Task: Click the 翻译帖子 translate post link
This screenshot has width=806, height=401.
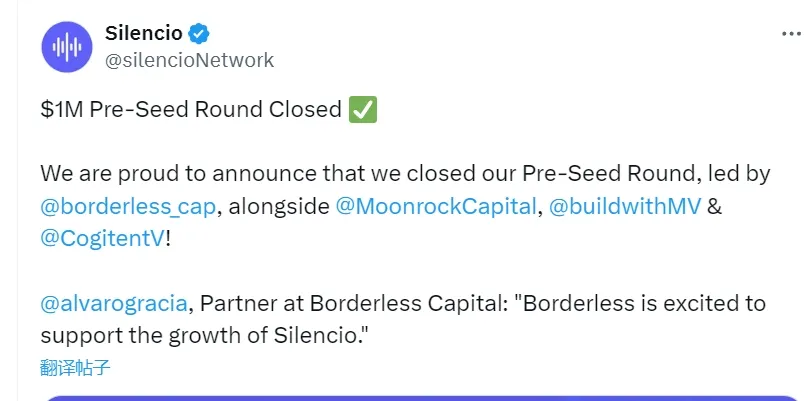Action: click(75, 367)
